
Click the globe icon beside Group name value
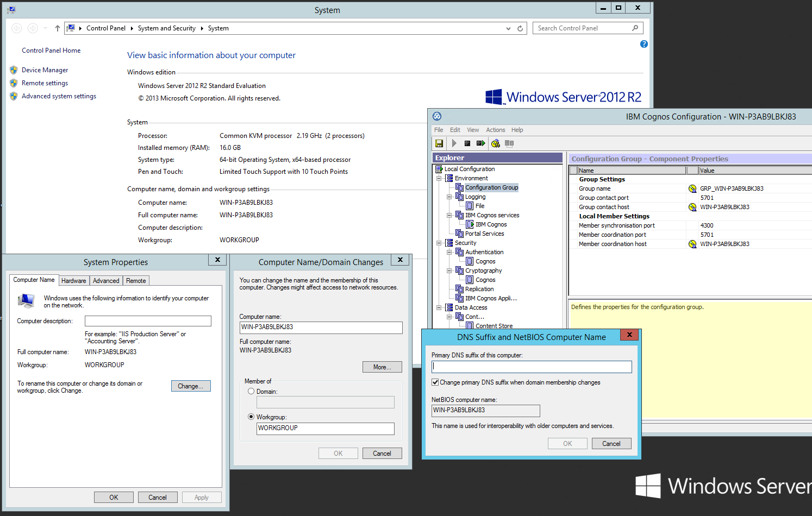692,188
